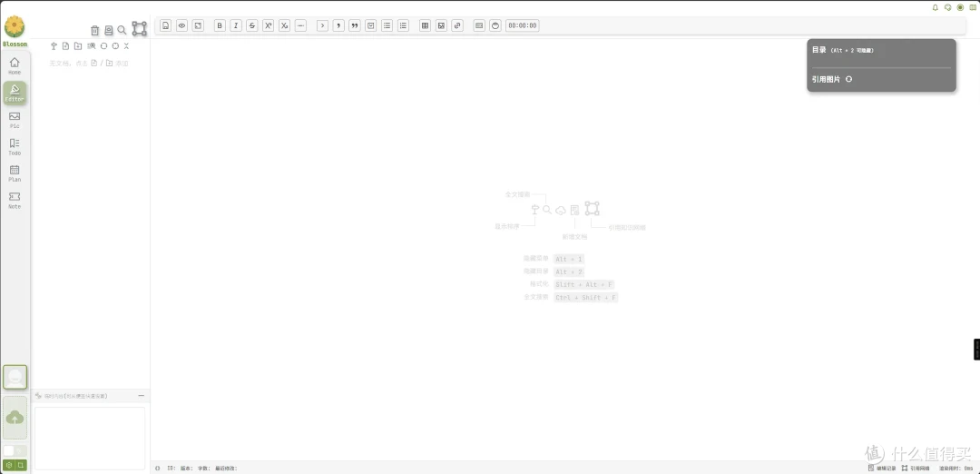Screen dimensions: 980x474
Task: Toggle the light/dark theme switch
Action: tap(15, 450)
